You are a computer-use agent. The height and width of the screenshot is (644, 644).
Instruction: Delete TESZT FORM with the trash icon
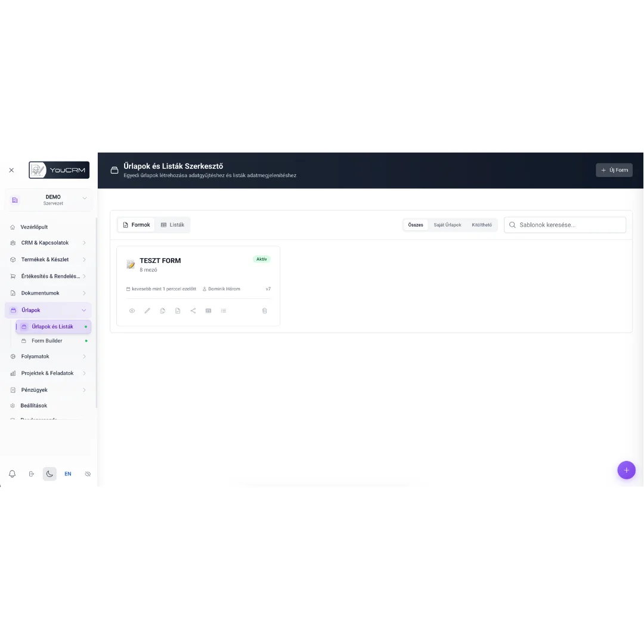click(265, 311)
